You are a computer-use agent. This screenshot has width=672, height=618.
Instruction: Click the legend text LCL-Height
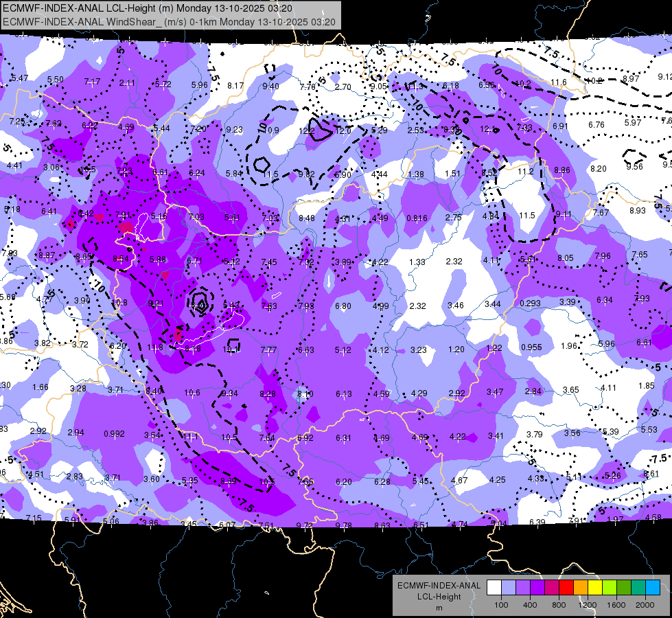point(439,597)
